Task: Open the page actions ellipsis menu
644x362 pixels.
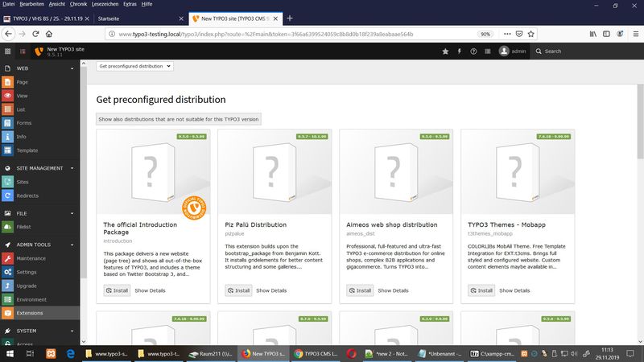Action: click(507, 34)
